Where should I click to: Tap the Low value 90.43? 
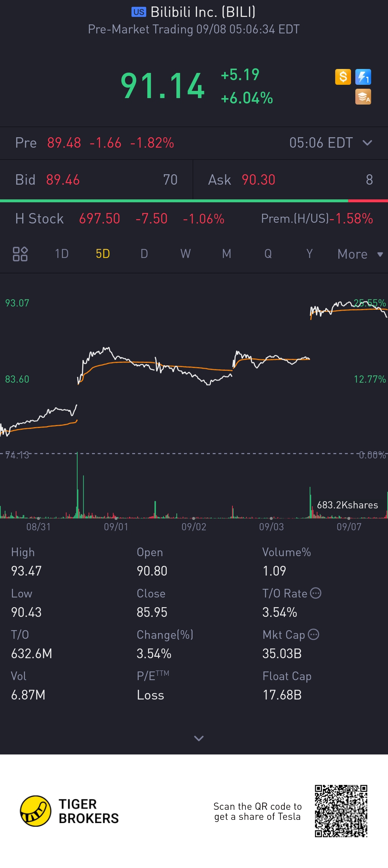26,613
